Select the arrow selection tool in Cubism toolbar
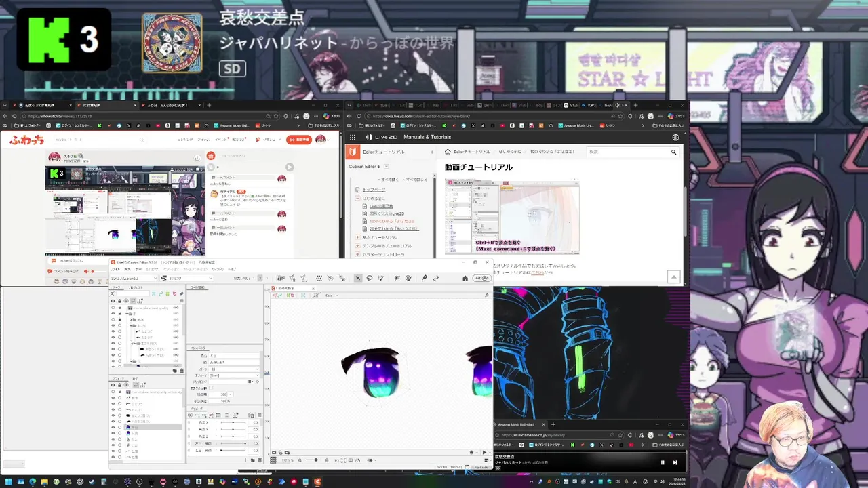 coord(357,278)
